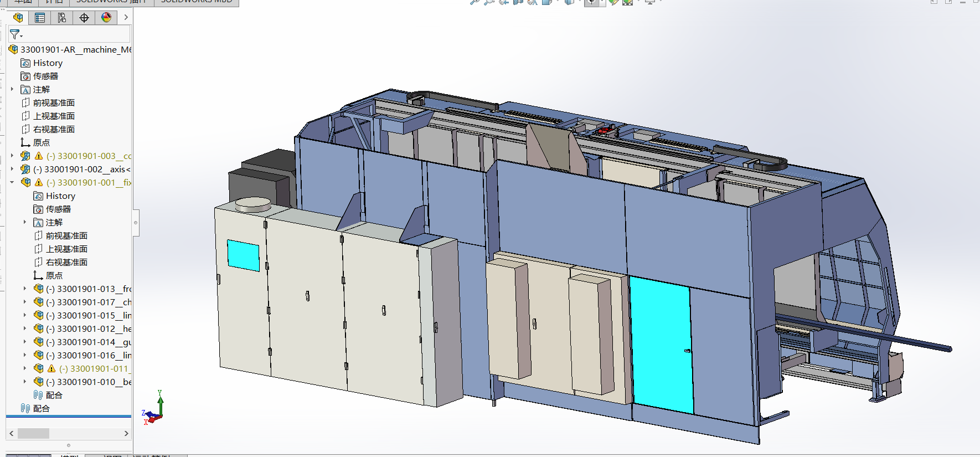
Task: Select the 33001901-012 component label
Action: pos(89,328)
